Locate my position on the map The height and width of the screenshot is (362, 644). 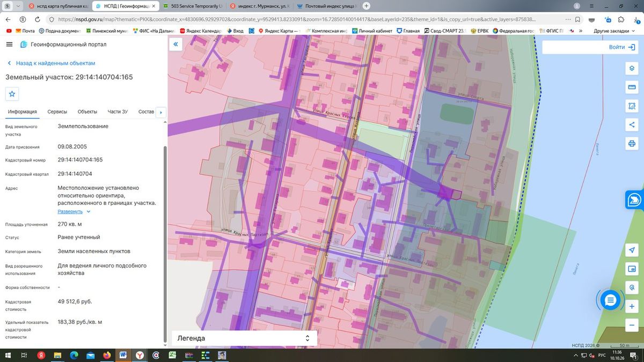tap(632, 250)
